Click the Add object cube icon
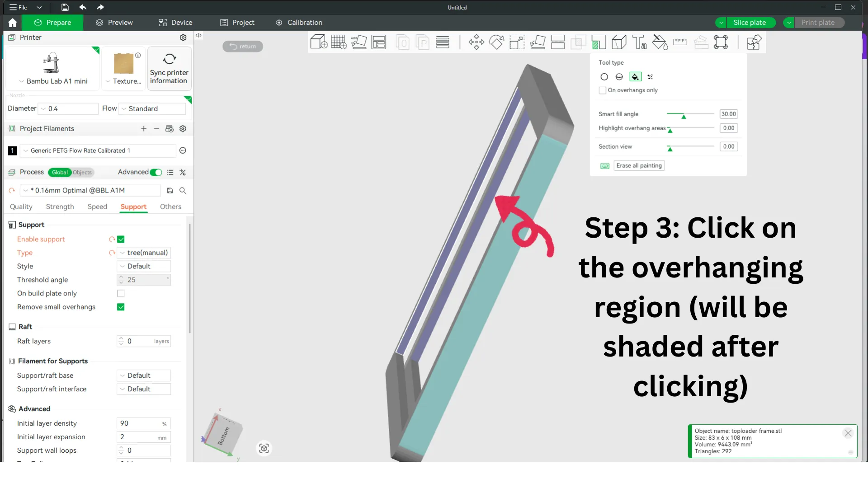Image resolution: width=868 pixels, height=488 pixels. (x=319, y=42)
